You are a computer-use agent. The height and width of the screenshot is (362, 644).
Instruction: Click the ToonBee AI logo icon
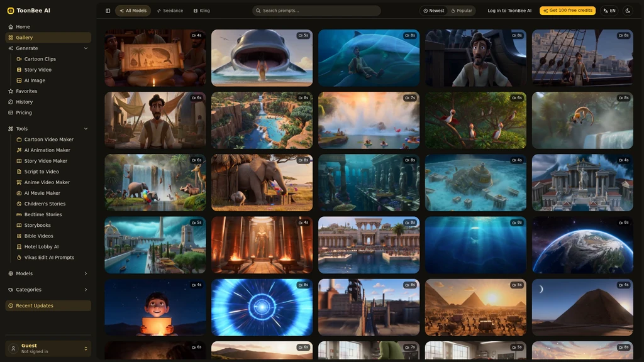coord(11,11)
